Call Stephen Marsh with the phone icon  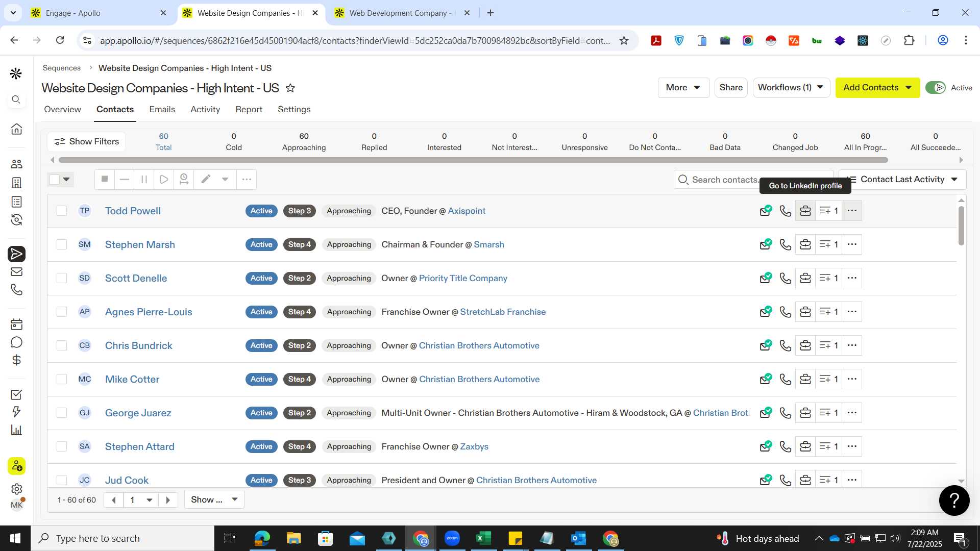786,244
